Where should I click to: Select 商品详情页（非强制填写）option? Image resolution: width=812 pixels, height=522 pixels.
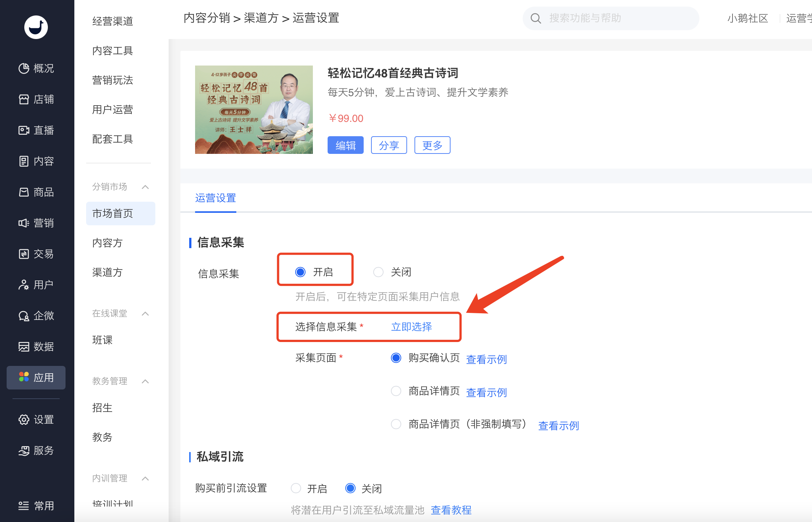pos(396,424)
